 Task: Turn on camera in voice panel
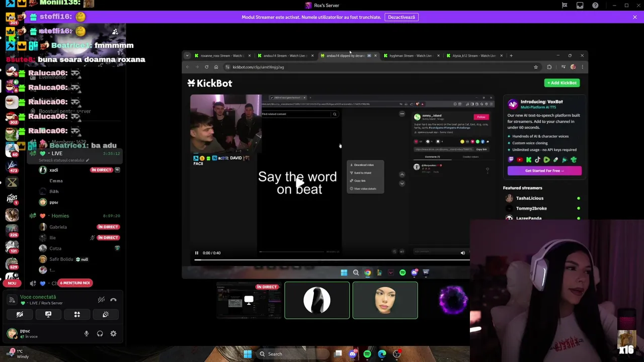pos(20,314)
